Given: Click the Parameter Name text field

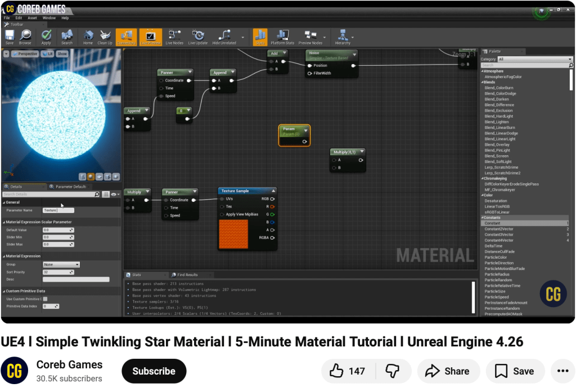Looking at the screenshot, I should [x=58, y=210].
